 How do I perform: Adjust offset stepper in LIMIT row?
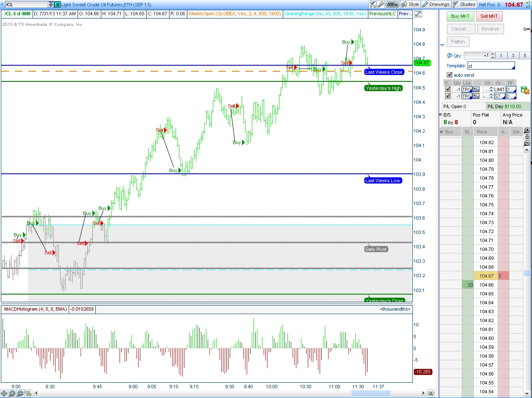point(492,89)
